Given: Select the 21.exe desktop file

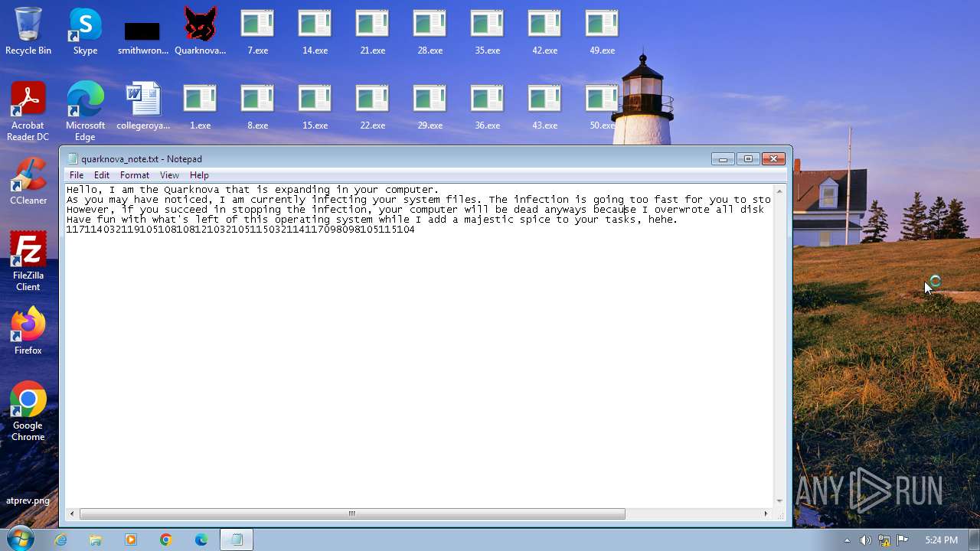Looking at the screenshot, I should tap(372, 31).
